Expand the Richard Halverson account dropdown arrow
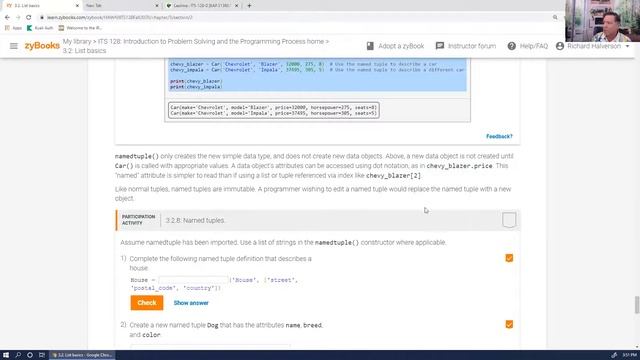Viewport: 640px width, 360px height. (627, 46)
